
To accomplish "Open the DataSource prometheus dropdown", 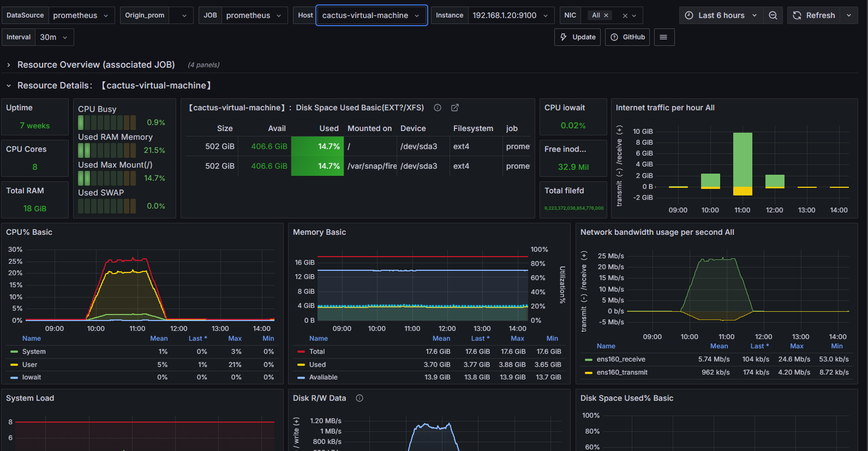I will pos(81,15).
